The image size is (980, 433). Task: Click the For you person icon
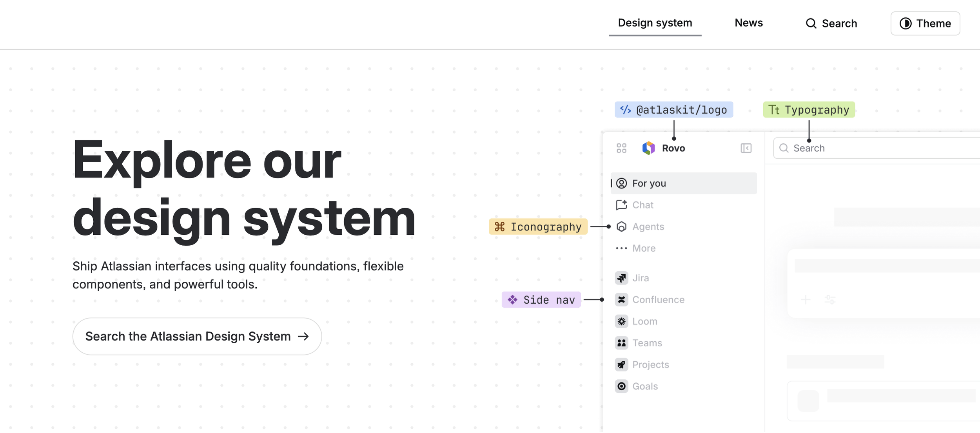(621, 183)
